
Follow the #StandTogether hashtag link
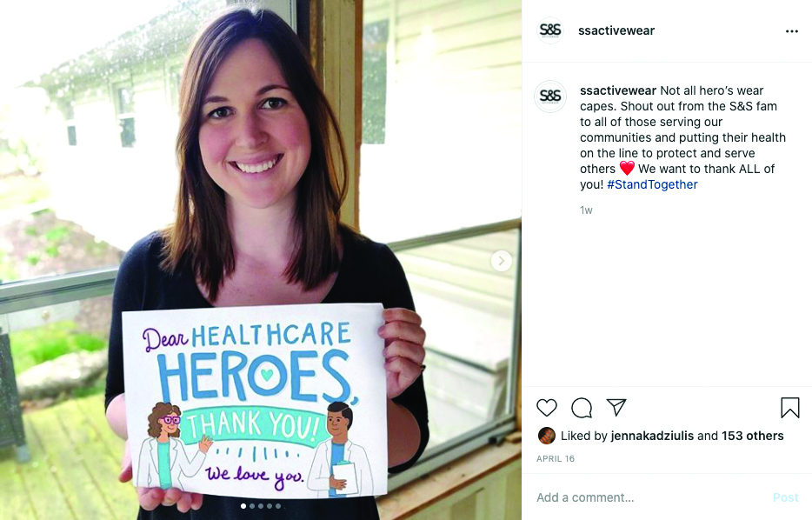[x=652, y=184]
